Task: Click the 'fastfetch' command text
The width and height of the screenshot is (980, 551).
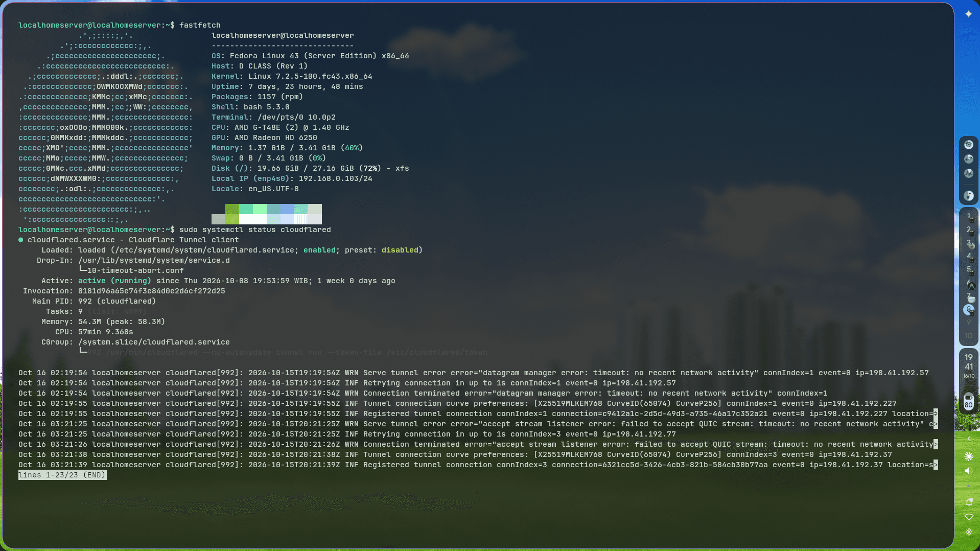Action: pos(200,25)
